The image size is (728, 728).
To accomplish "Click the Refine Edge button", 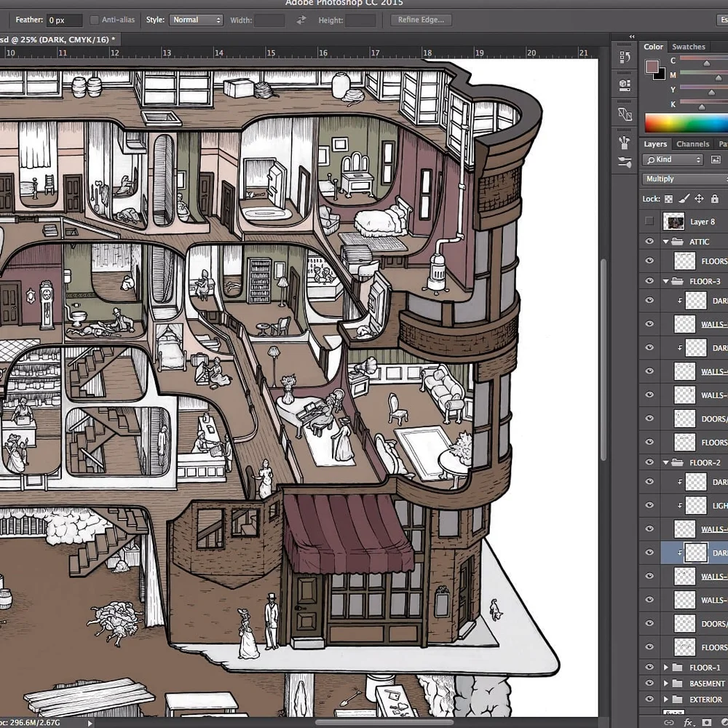I will click(421, 20).
